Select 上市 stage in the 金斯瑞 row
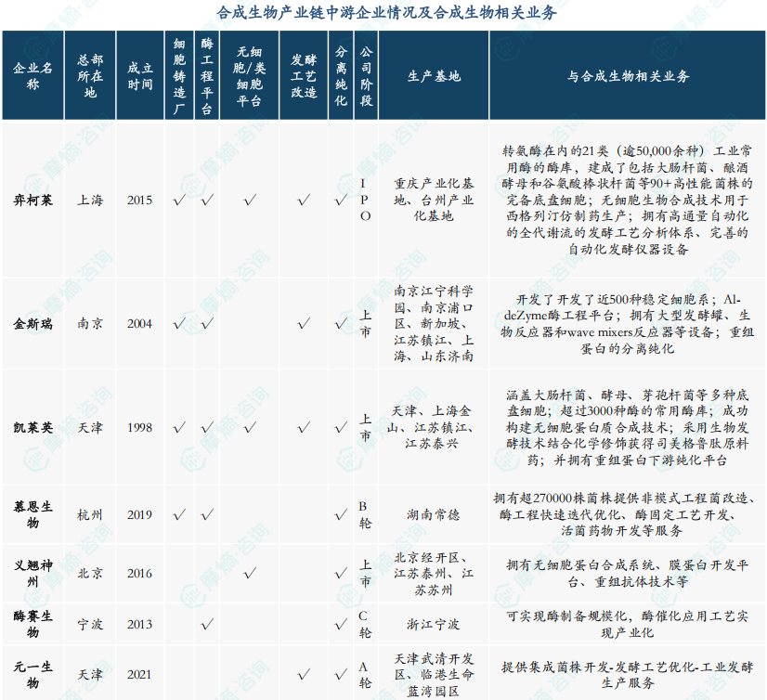 [366, 323]
